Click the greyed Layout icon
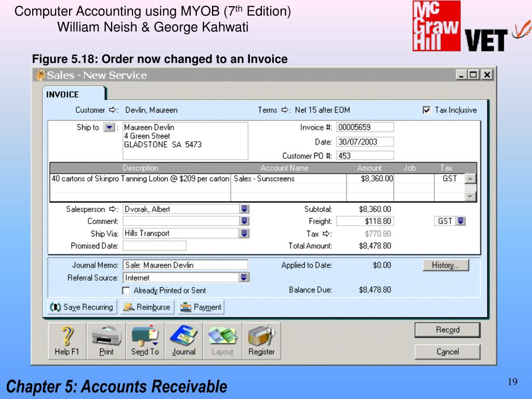This screenshot has width=532, height=399. coord(222,341)
